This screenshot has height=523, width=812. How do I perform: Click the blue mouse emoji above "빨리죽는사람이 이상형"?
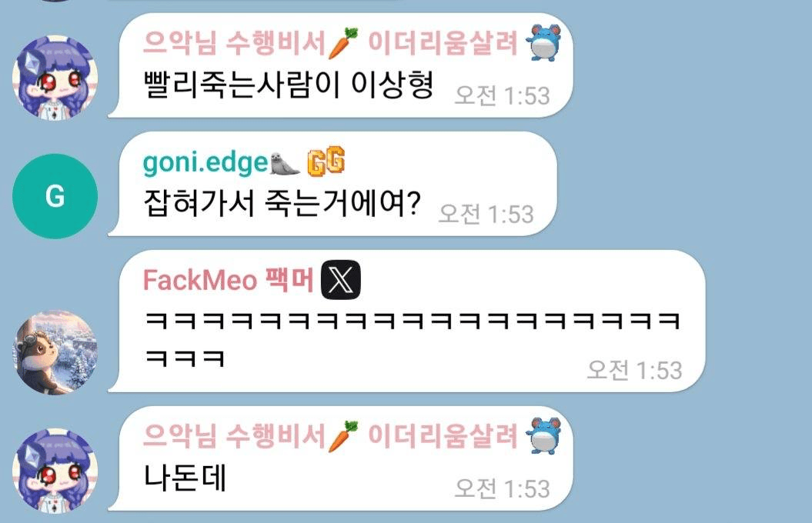tap(543, 43)
